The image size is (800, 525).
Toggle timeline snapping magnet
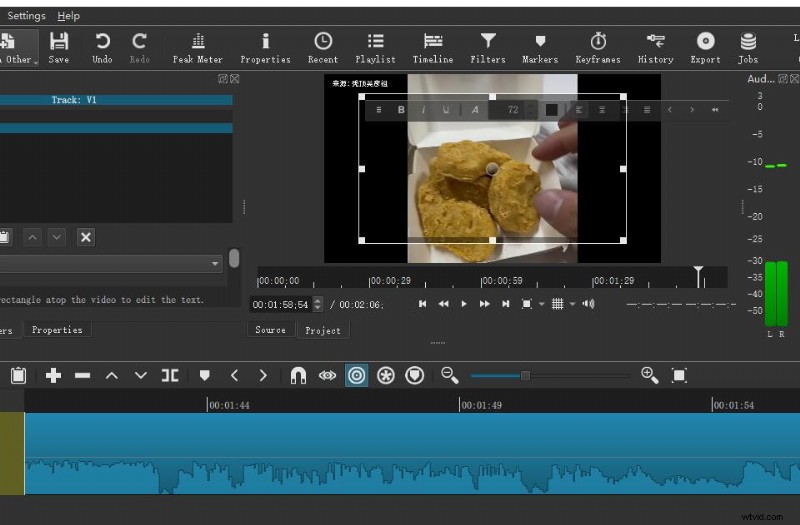298,376
